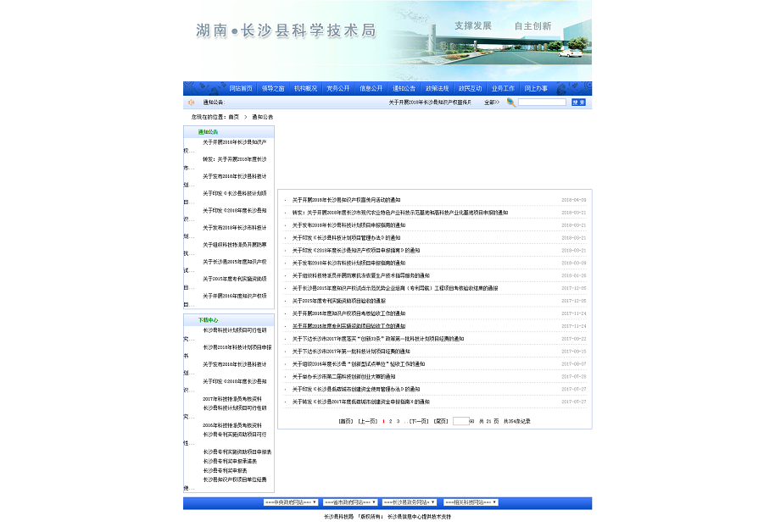Click the 上一页 pagination link
This screenshot has height=532, width=775.
tap(367, 421)
